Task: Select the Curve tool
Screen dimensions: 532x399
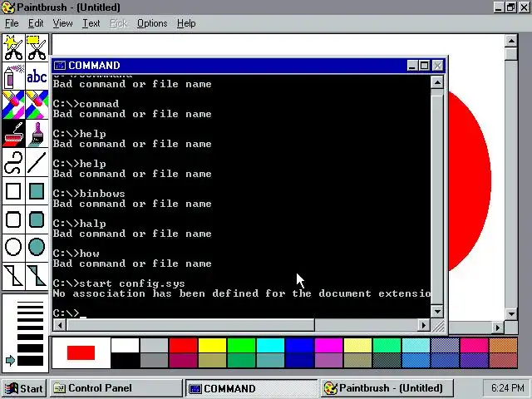Action: click(x=13, y=162)
